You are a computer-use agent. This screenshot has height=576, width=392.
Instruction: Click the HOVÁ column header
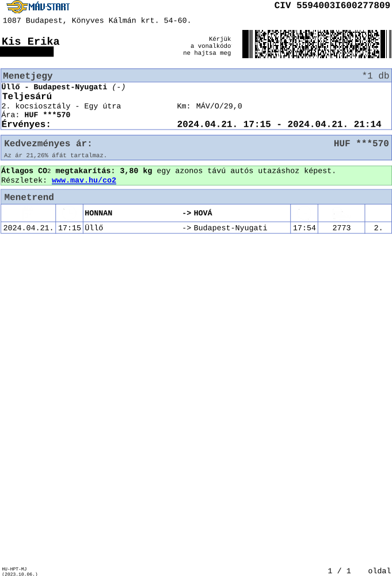coord(197,213)
